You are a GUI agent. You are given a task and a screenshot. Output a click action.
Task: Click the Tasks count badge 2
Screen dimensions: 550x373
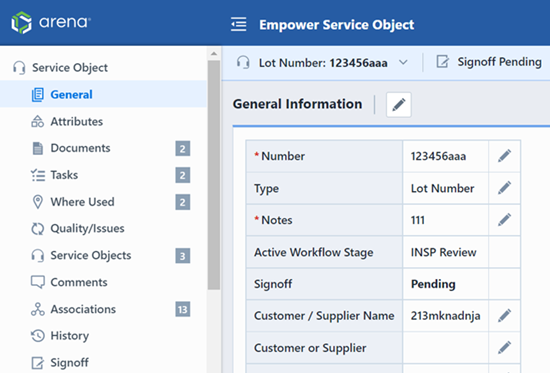tap(183, 175)
